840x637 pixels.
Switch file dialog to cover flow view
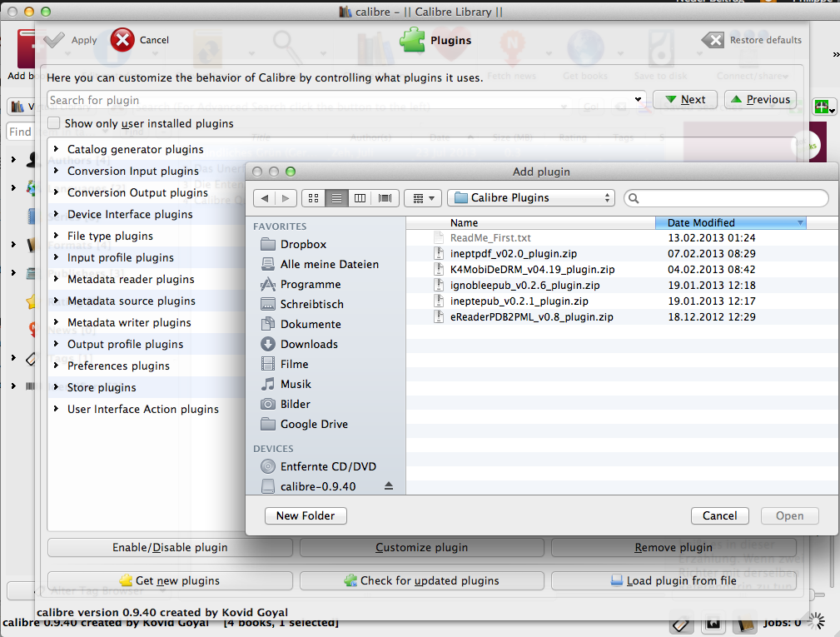click(385, 198)
